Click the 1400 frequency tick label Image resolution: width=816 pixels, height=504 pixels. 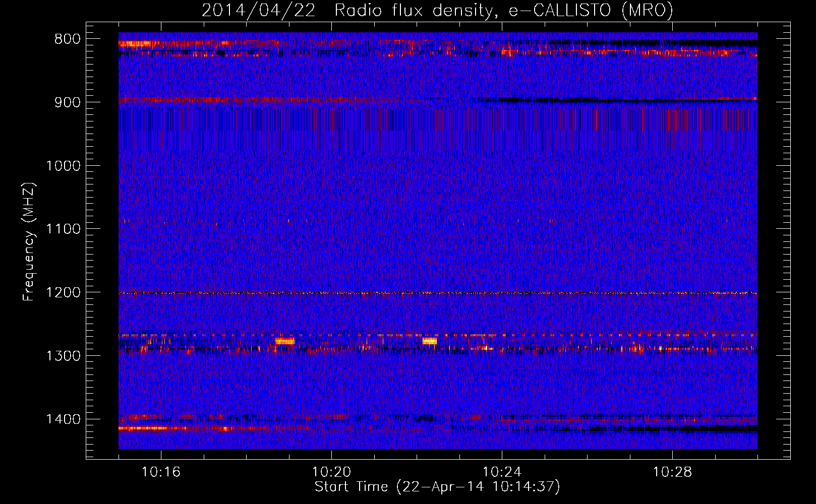(x=63, y=419)
